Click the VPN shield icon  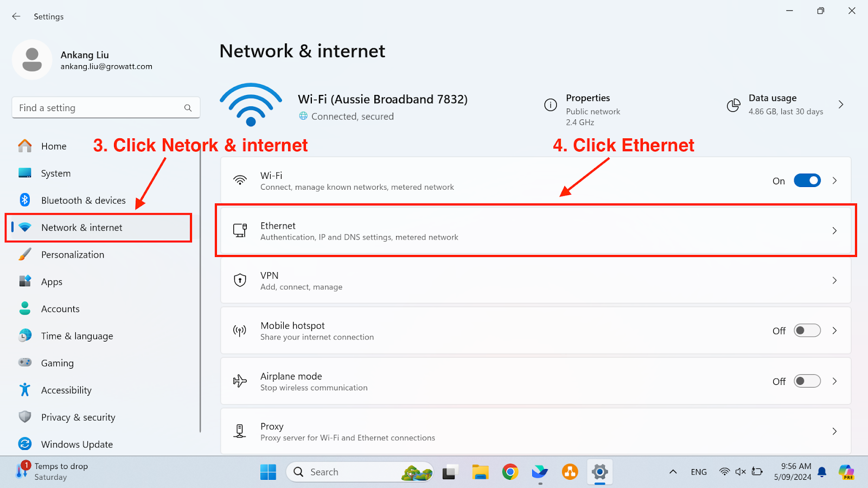tap(240, 280)
